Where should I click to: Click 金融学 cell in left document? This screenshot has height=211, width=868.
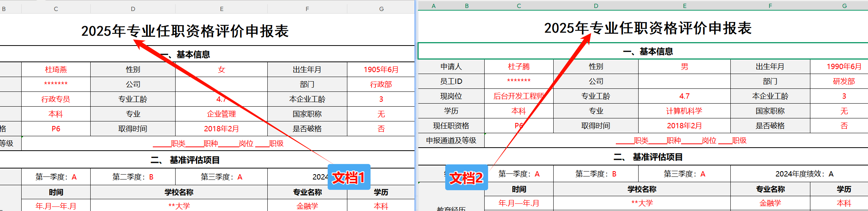307,206
